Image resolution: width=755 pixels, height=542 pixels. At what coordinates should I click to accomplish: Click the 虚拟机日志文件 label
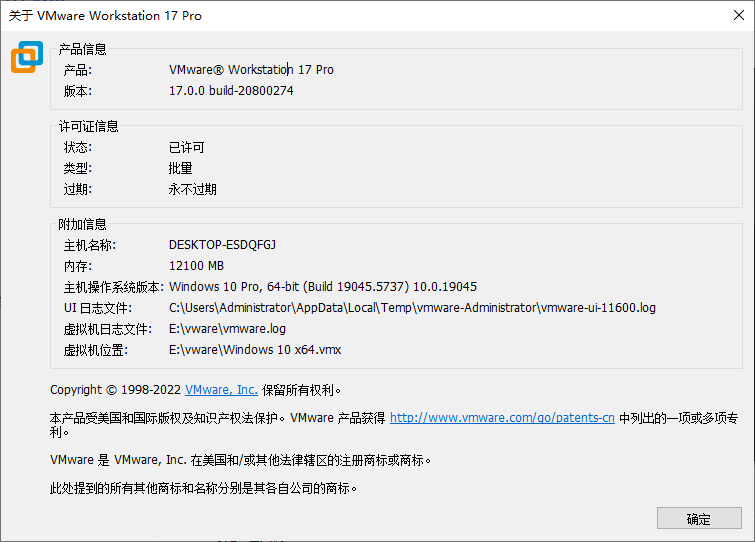point(108,329)
